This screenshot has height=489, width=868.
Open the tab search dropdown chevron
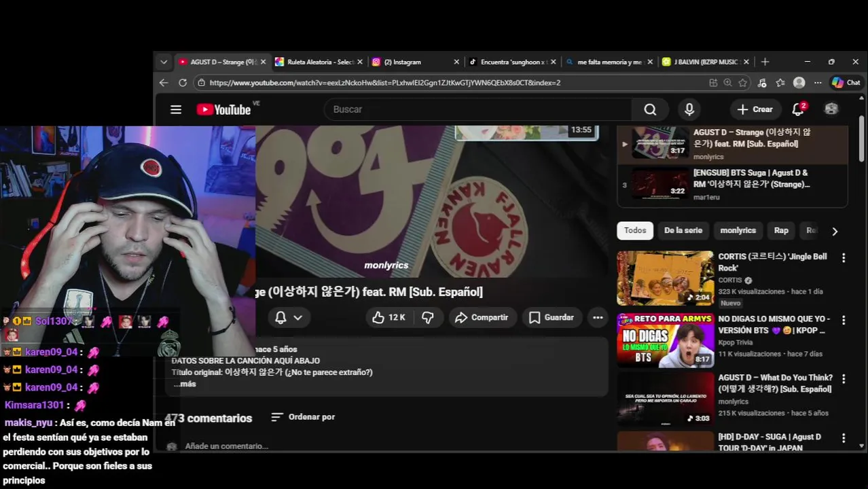[x=164, y=62]
